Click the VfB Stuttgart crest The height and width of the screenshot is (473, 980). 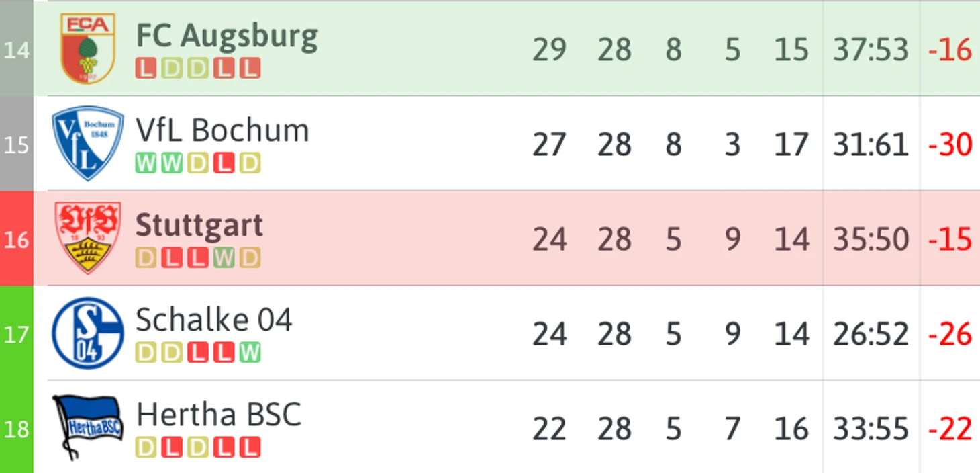[x=88, y=238]
